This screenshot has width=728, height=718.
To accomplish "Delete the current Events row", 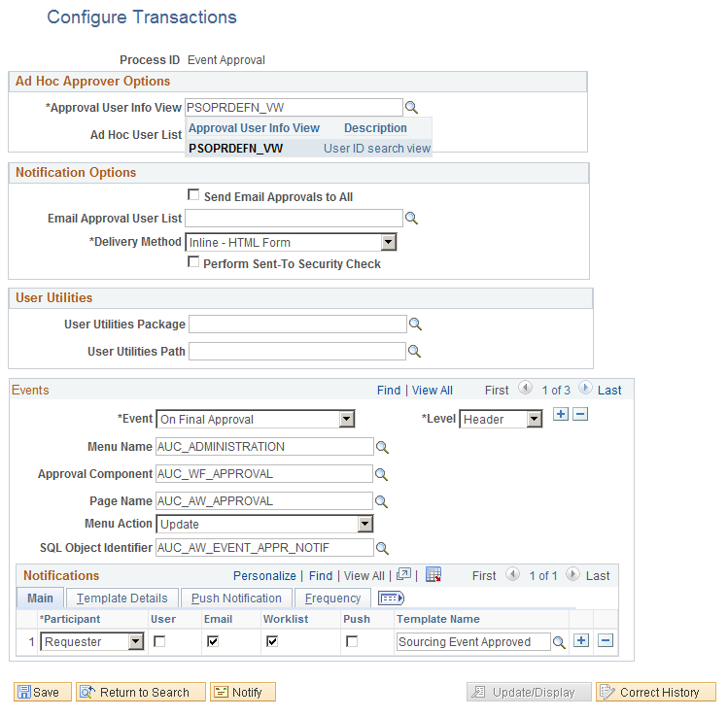I will coord(580,414).
